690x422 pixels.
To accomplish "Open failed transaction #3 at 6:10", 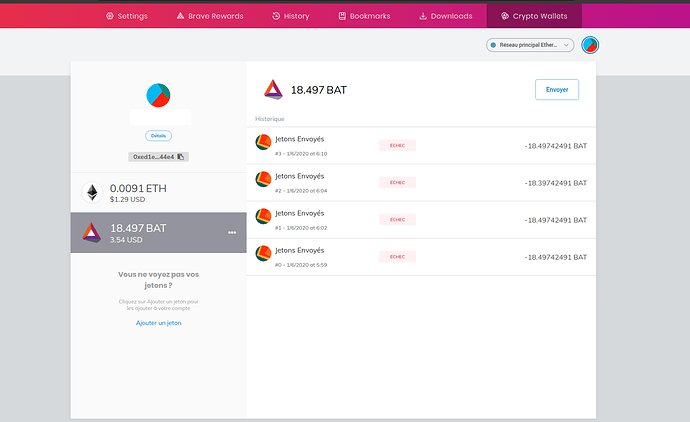I will [421, 146].
